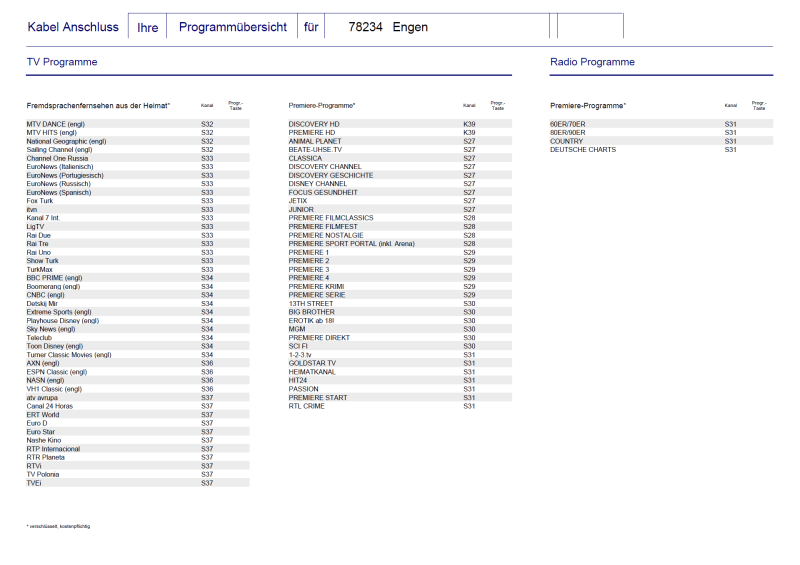Click the postal code '78234'

(365, 27)
